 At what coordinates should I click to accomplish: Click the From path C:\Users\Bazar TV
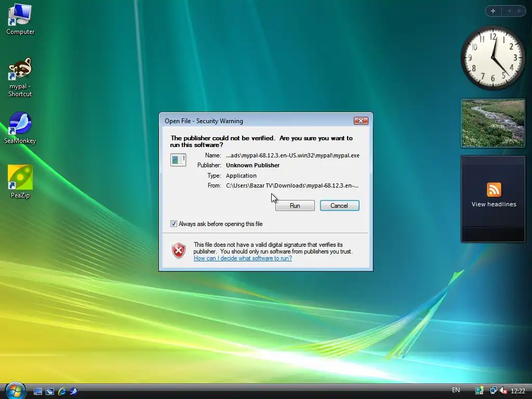click(292, 185)
